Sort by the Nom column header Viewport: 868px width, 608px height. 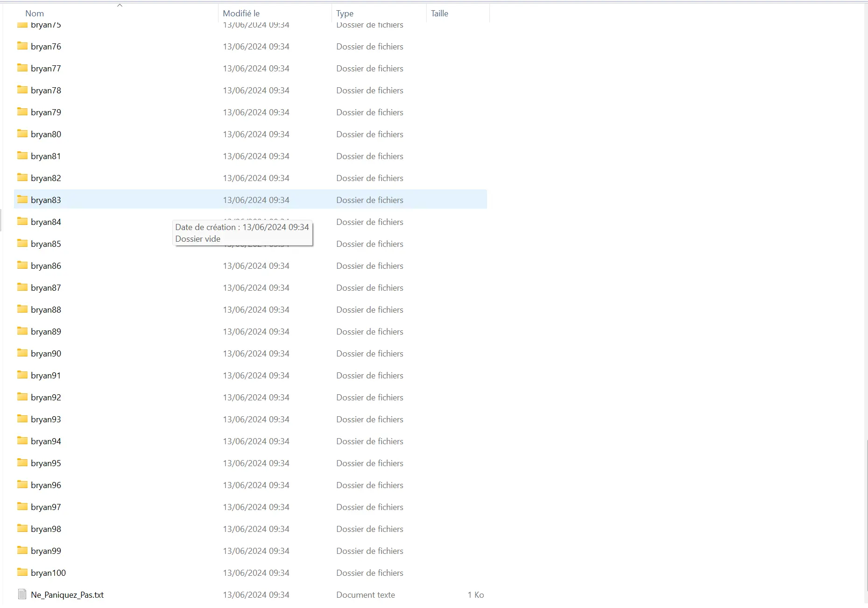tap(35, 14)
